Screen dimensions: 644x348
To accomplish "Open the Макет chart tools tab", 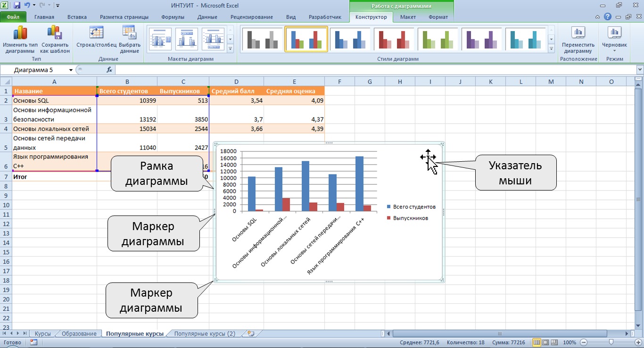I will click(x=408, y=17).
